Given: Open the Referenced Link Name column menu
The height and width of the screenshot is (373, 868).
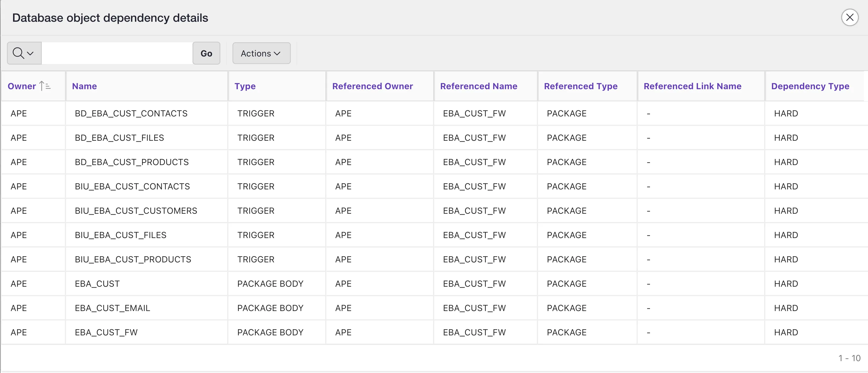Looking at the screenshot, I should coord(692,86).
